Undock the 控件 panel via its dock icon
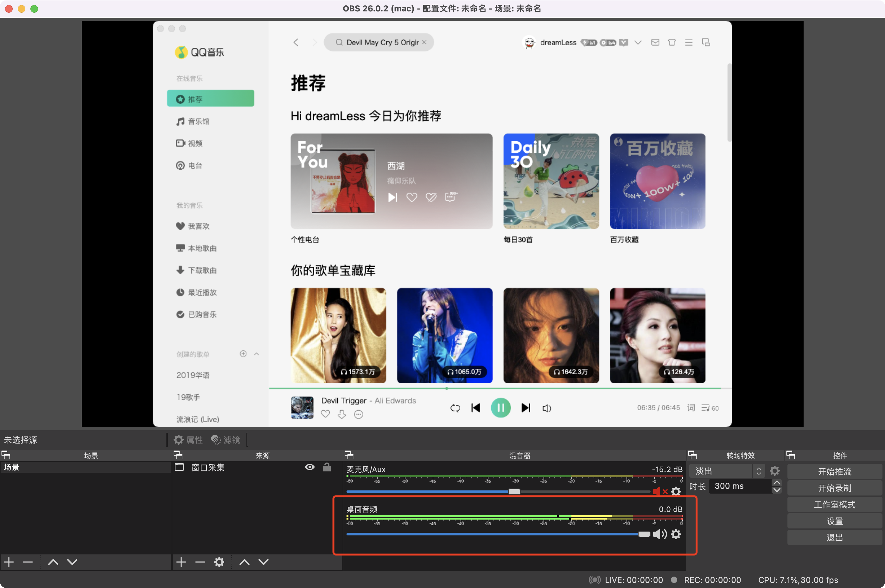This screenshot has width=885, height=588. (791, 455)
